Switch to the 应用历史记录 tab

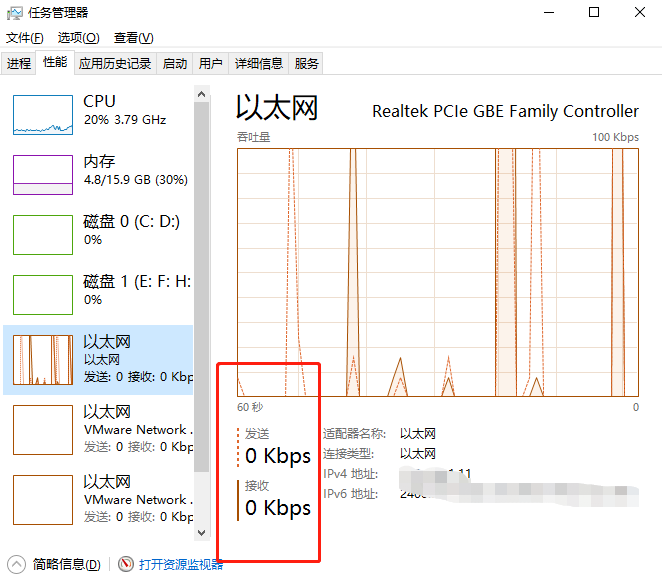point(115,64)
